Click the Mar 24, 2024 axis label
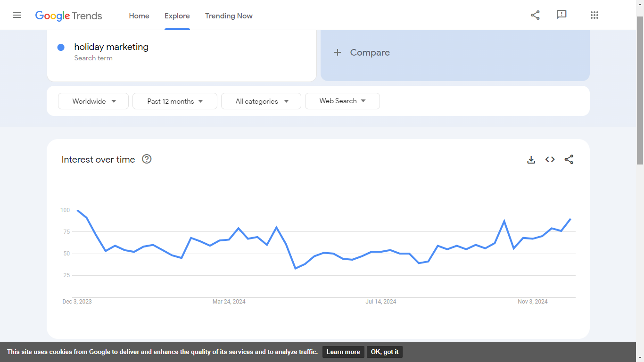644x362 pixels. [x=229, y=302]
